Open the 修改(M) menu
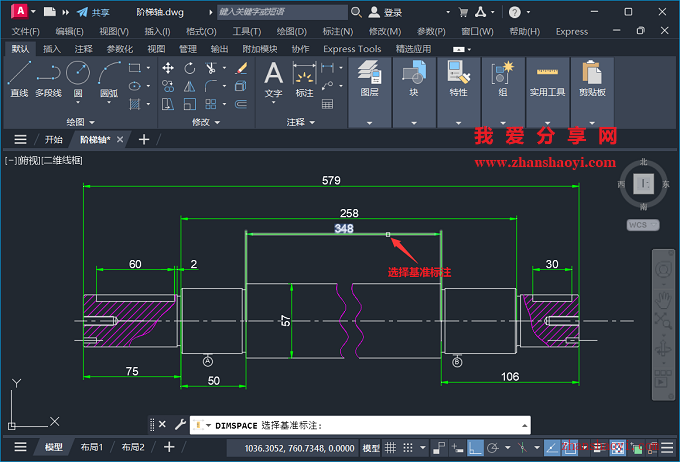680x462 pixels. (x=385, y=31)
